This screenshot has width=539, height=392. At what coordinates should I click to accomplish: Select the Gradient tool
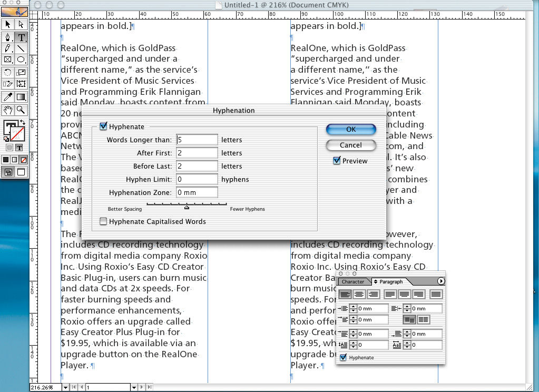(21, 97)
